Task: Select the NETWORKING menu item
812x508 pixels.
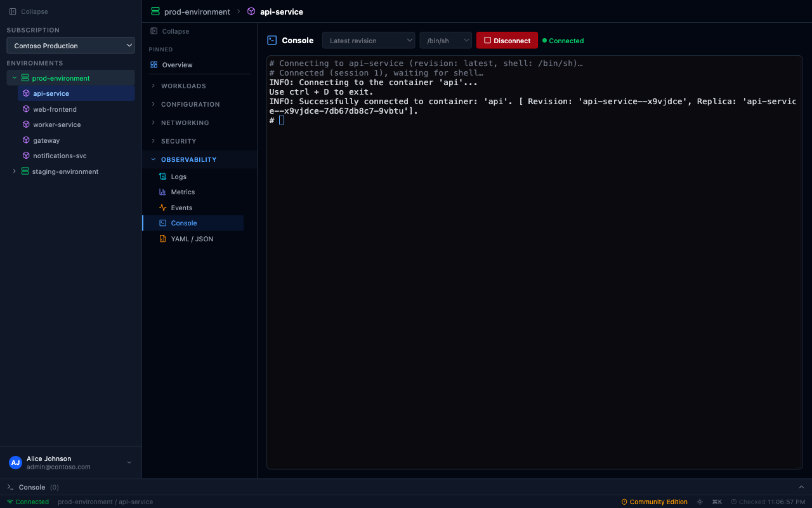Action: (x=185, y=123)
